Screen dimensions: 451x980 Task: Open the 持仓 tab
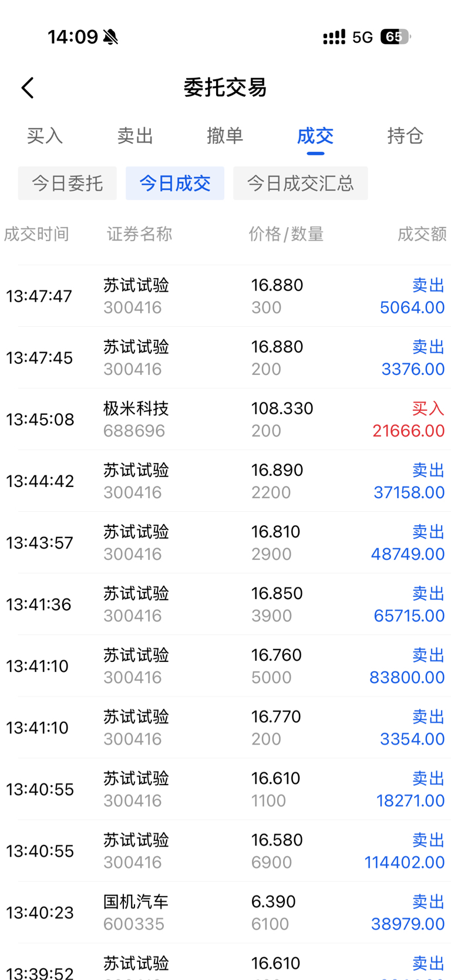click(405, 136)
